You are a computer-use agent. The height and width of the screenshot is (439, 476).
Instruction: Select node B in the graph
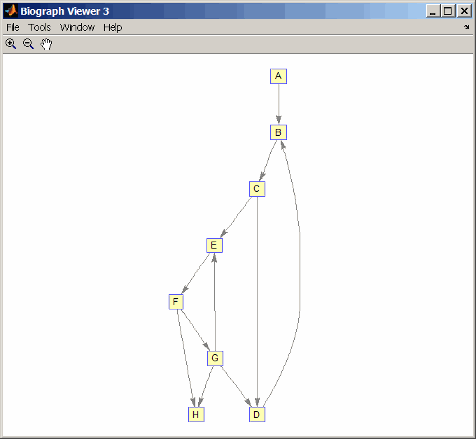278,133
